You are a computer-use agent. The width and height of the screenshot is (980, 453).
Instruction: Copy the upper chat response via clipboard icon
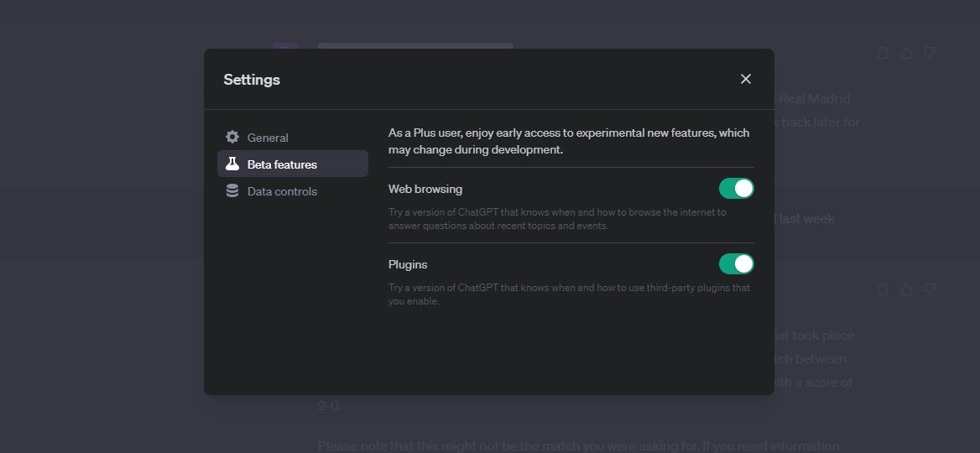(x=882, y=53)
